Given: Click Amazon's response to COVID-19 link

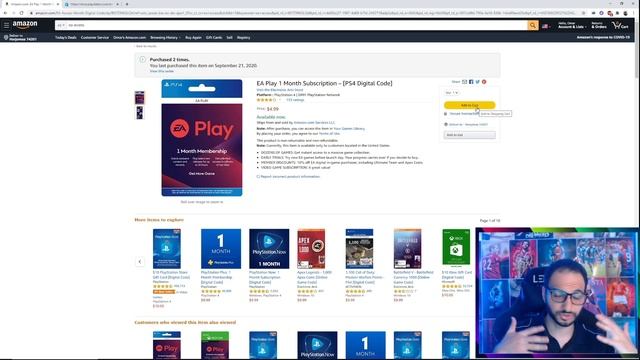Looking at the screenshot, I should click(603, 37).
